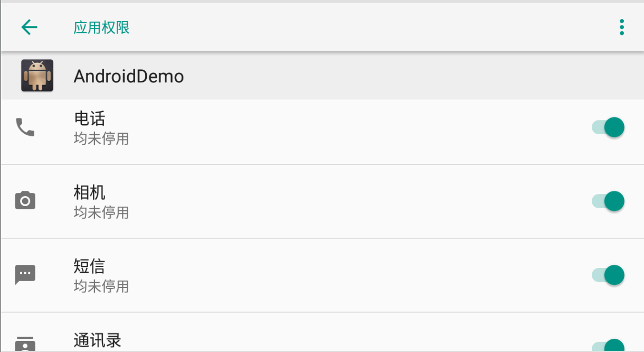Toggle the 通讯录 permission switch
Image resolution: width=644 pixels, height=352 pixels.
608,346
